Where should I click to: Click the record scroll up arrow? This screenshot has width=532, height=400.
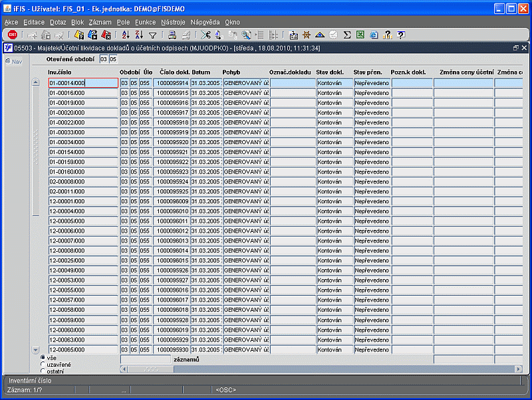pos(36,82)
